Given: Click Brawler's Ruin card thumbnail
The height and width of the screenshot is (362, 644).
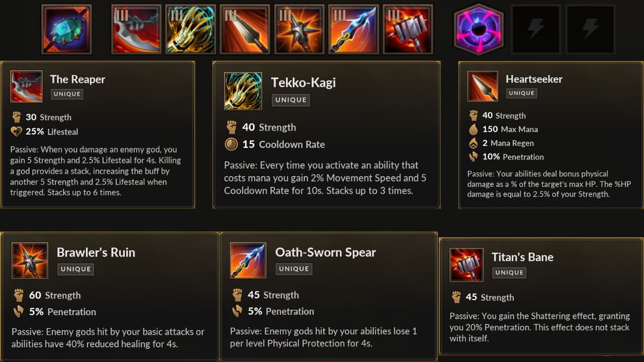Looking at the screenshot, I should (30, 260).
